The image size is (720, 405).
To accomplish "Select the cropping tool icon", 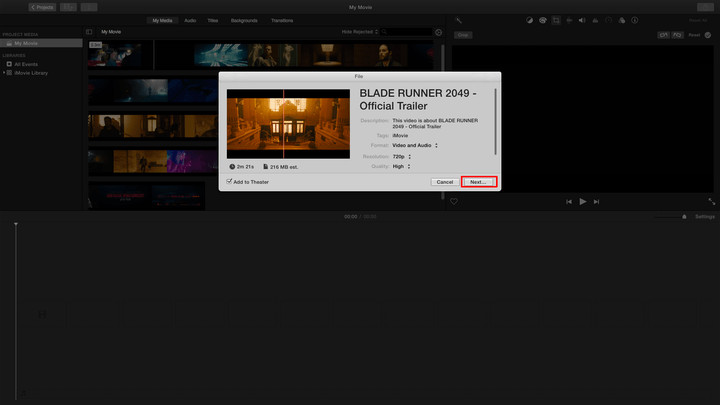I will click(x=556, y=20).
